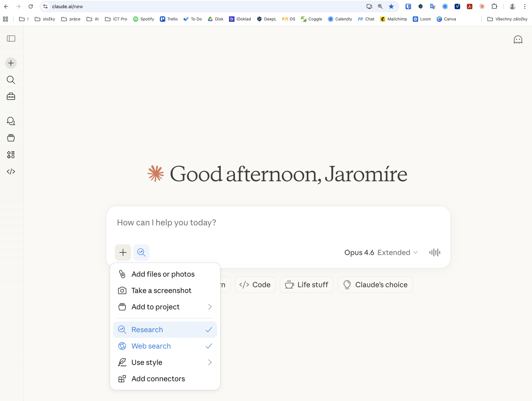
Task: Expand the Use style submenu
Action: tap(165, 362)
